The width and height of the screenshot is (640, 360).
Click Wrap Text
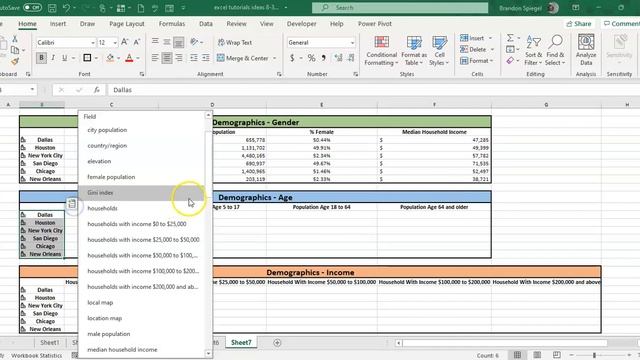[235, 42]
